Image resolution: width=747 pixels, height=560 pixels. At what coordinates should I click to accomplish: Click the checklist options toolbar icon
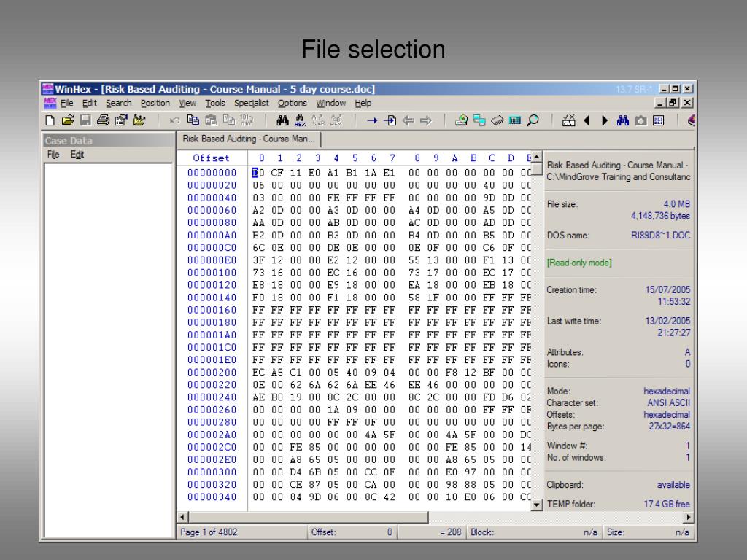pyautogui.click(x=569, y=120)
